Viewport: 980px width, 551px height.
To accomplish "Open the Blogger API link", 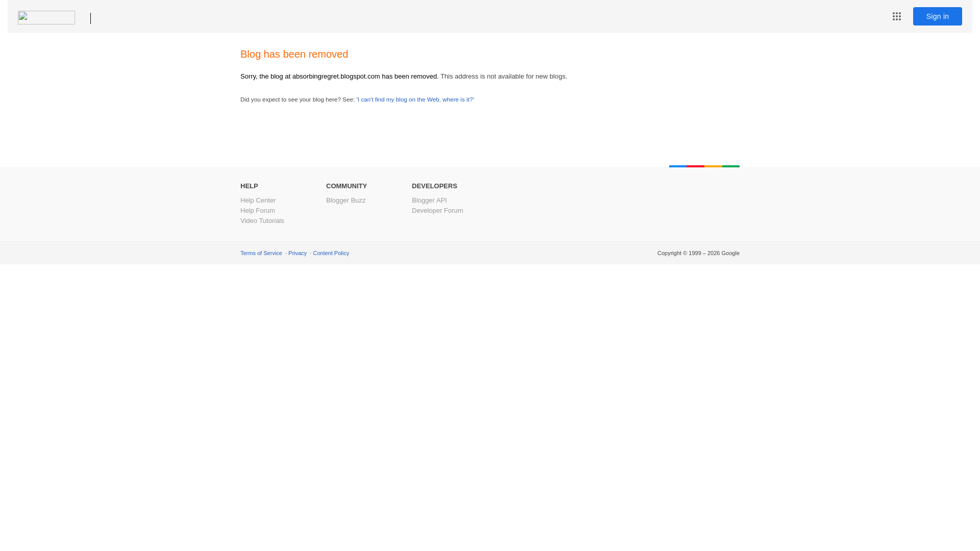I will click(x=429, y=201).
